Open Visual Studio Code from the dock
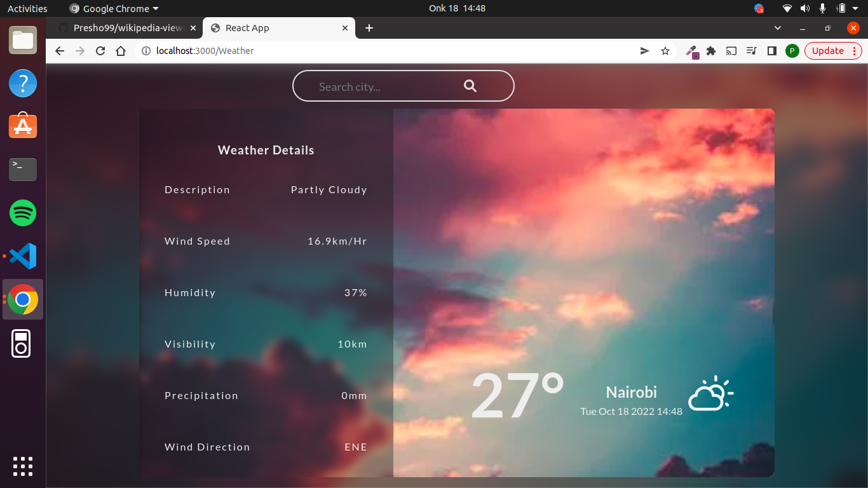868x488 pixels. [x=22, y=256]
